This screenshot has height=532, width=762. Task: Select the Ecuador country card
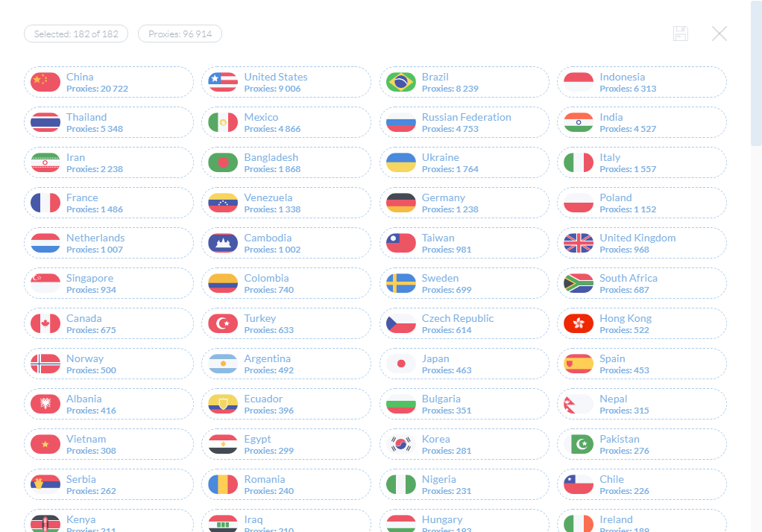coord(286,405)
